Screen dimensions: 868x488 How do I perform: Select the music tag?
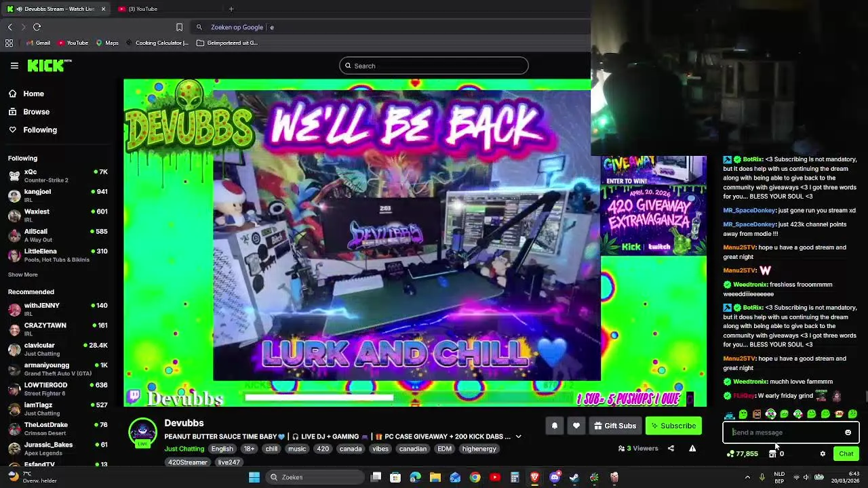pyautogui.click(x=297, y=449)
